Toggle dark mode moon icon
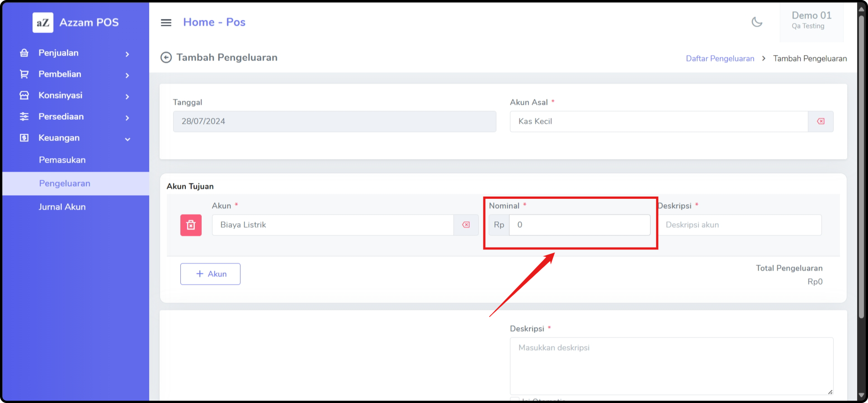This screenshot has height=403, width=868. [x=757, y=22]
